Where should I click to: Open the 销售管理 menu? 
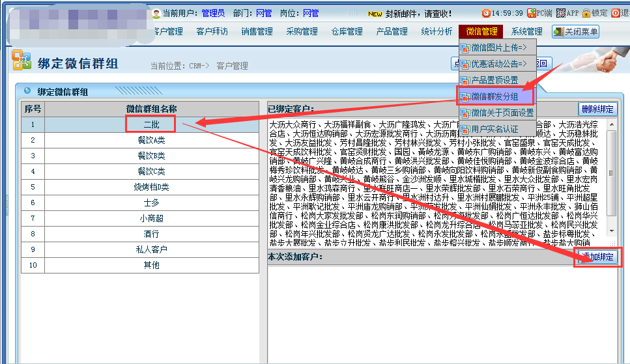(x=257, y=31)
